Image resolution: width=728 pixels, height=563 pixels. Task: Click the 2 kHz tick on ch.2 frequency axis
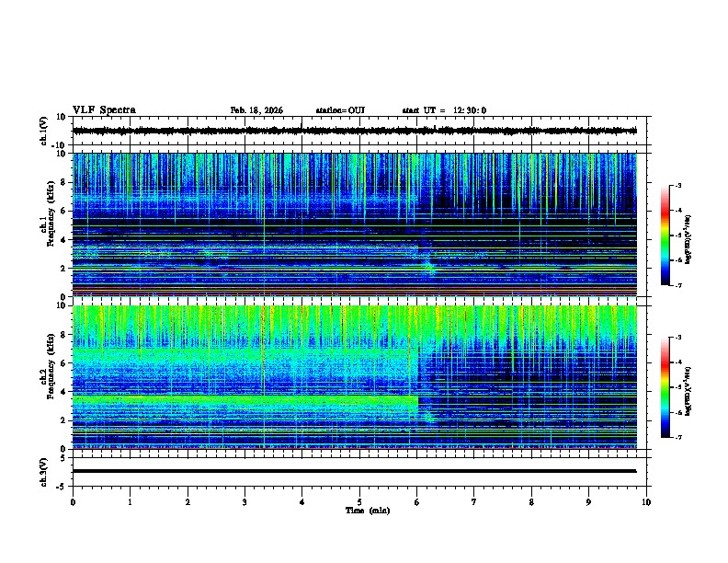tap(63, 420)
